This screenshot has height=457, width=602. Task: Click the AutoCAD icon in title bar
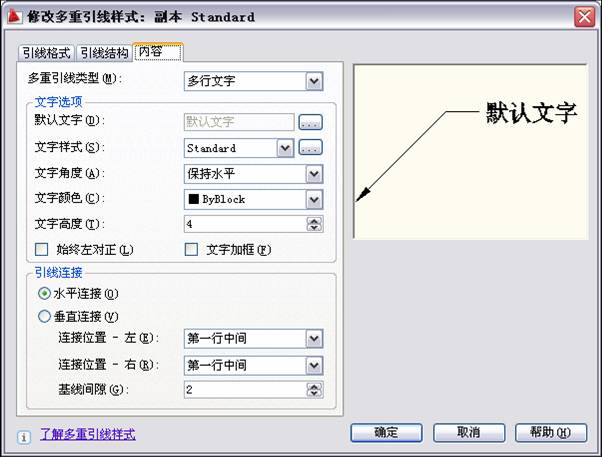[x=14, y=17]
